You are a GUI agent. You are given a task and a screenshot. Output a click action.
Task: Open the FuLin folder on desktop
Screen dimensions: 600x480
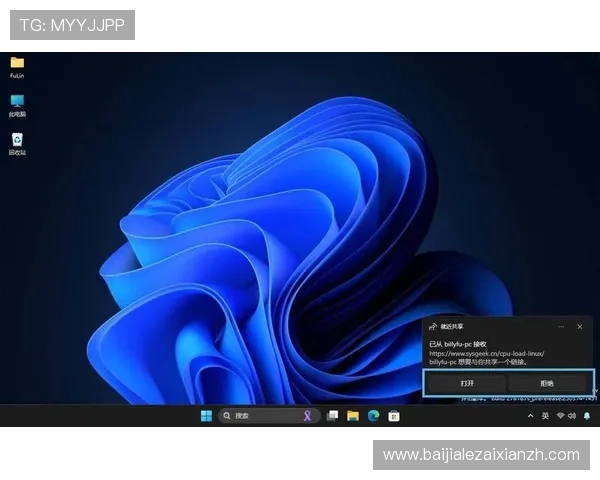click(17, 64)
